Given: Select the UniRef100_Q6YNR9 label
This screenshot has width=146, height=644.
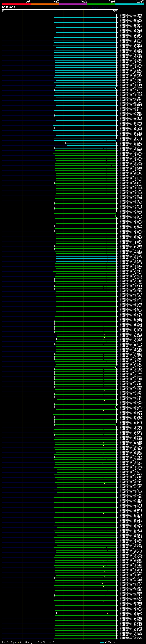Looking at the screenshot, I should (131, 75).
